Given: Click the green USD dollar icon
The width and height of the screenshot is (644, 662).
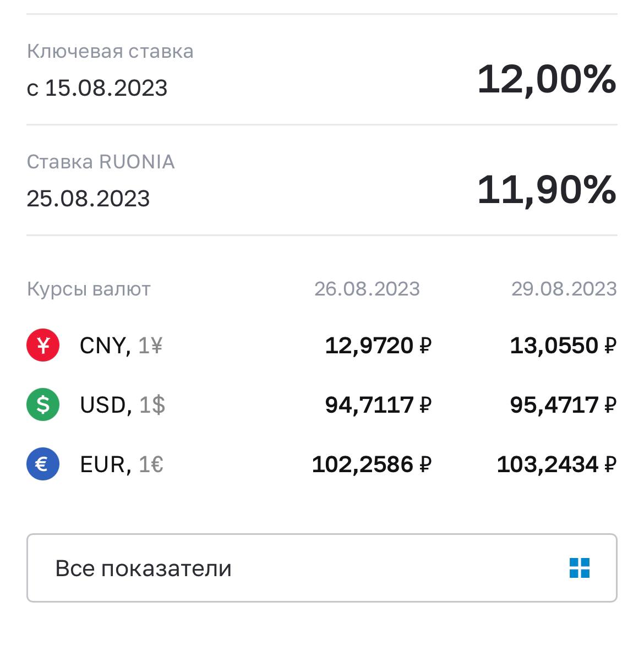Looking at the screenshot, I should tap(43, 405).
